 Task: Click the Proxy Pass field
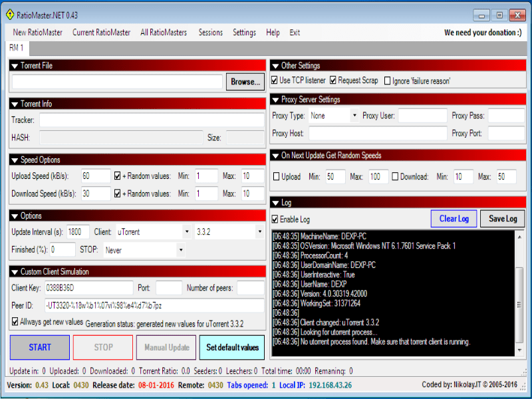pos(506,116)
